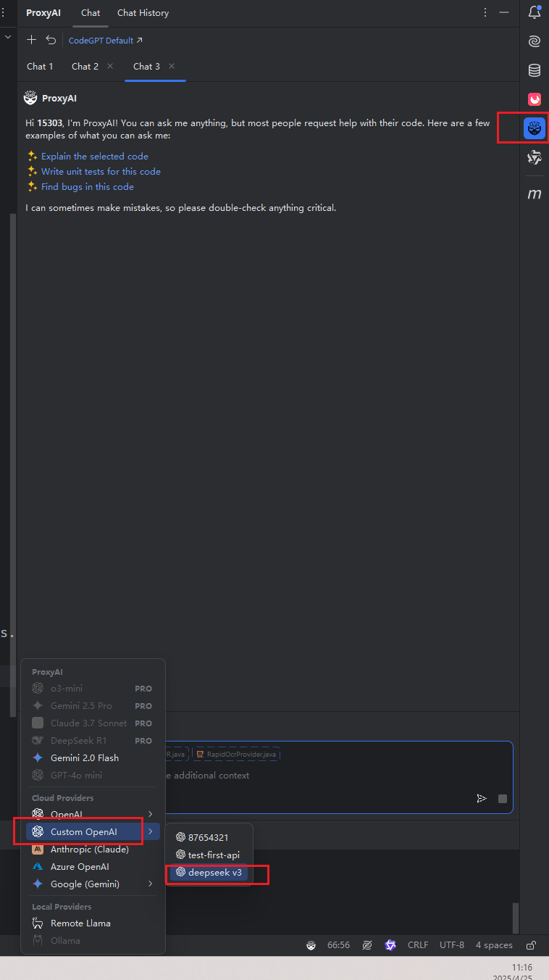The width and height of the screenshot is (549, 980).
Task: Choose deepseek v3 custom model
Action: (x=209, y=873)
